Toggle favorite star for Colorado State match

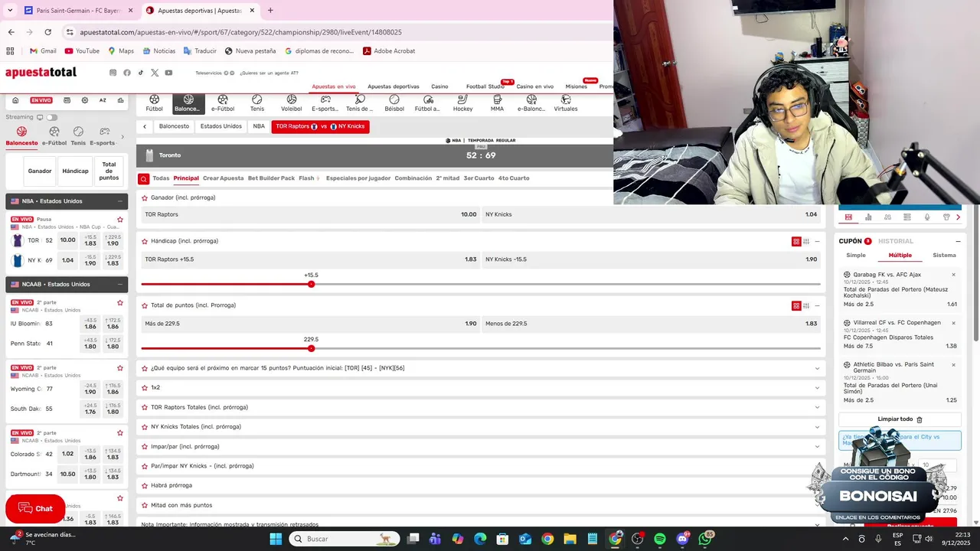(x=120, y=433)
